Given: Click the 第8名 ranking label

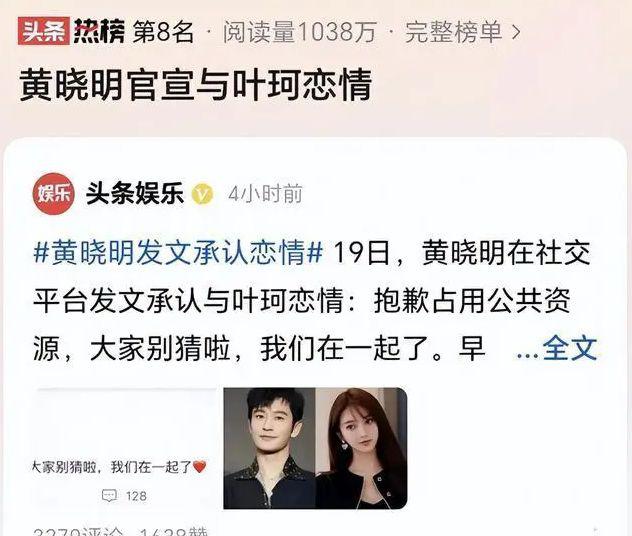Looking at the screenshot, I should coord(163,32).
